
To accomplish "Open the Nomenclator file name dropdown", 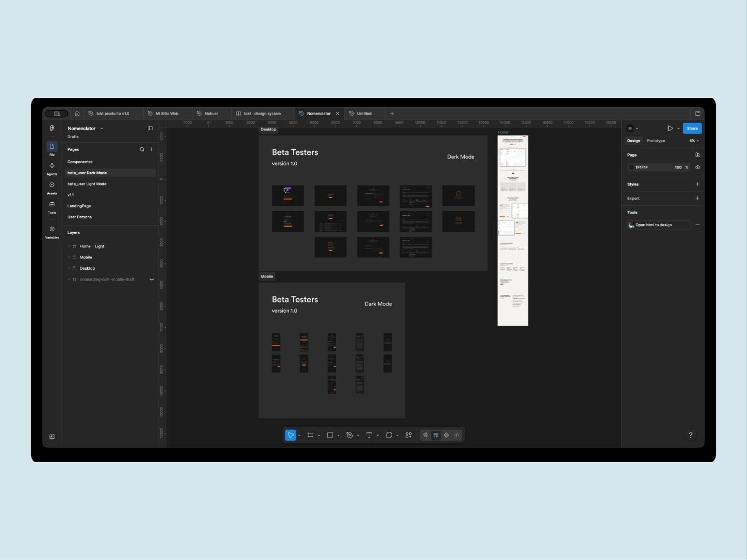I will pyautogui.click(x=102, y=129).
